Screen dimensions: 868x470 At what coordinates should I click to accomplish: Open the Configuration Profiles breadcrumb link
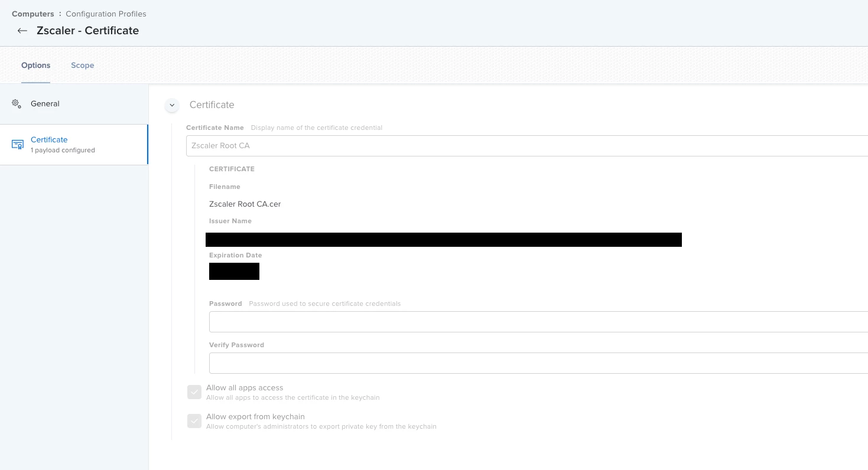(106, 14)
